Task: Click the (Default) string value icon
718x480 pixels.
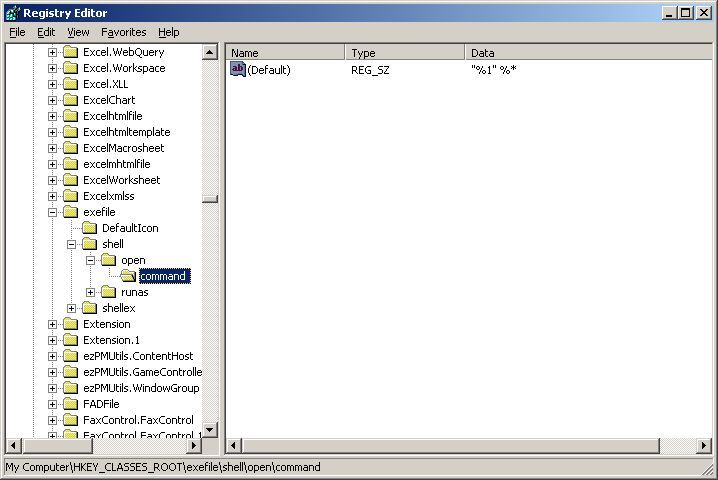Action: [238, 69]
